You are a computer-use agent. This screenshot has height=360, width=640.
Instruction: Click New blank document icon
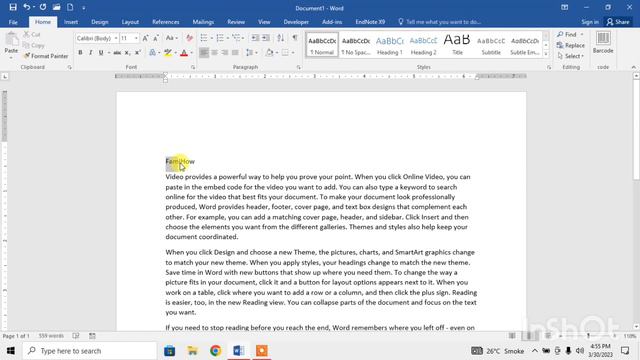[x=70, y=7]
